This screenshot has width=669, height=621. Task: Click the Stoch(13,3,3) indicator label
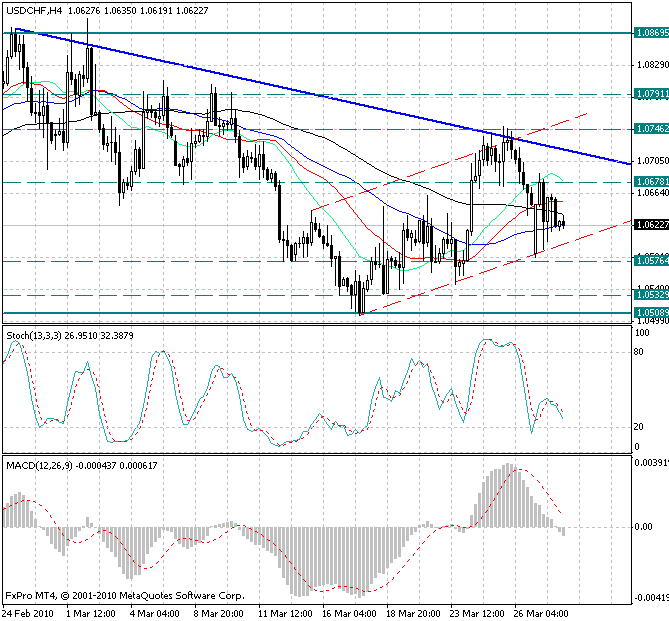point(70,336)
